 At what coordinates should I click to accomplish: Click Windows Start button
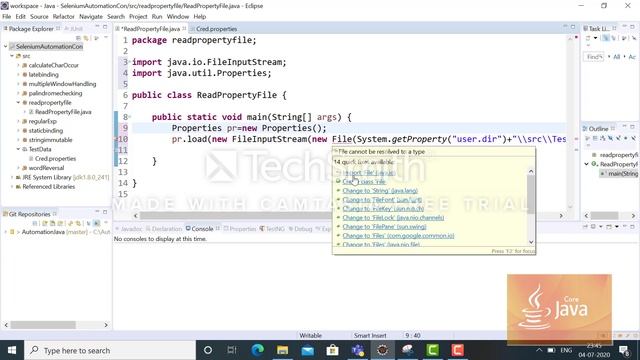[12, 350]
